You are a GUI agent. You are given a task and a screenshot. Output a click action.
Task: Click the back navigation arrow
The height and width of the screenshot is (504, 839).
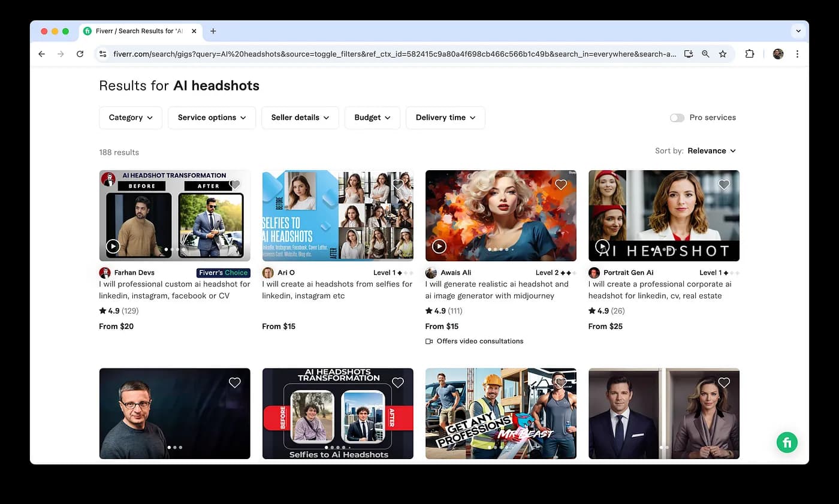pyautogui.click(x=41, y=54)
